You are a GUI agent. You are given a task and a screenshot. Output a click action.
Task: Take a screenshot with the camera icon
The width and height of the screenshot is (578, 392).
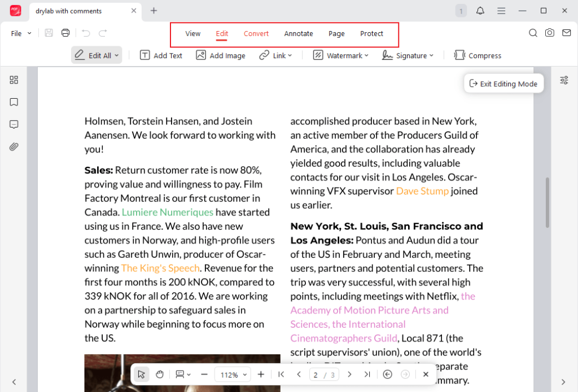[550, 33]
